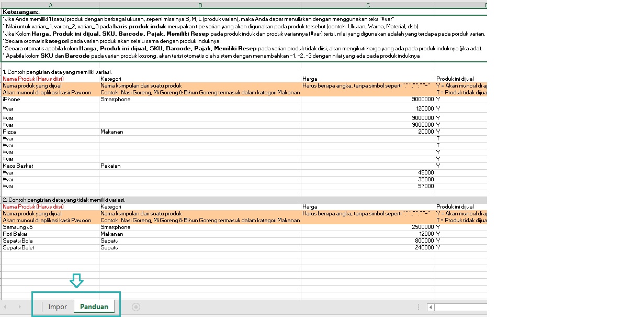Screen dimensions: 644x317
Task: Add a new sheet with plus button
Action: point(136,307)
